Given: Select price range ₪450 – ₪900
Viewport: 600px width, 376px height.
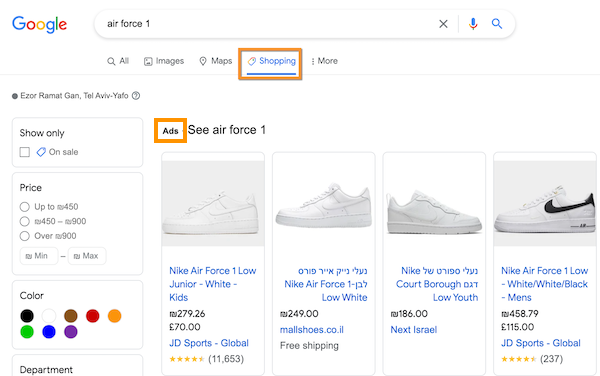Looking at the screenshot, I should coord(24,221).
